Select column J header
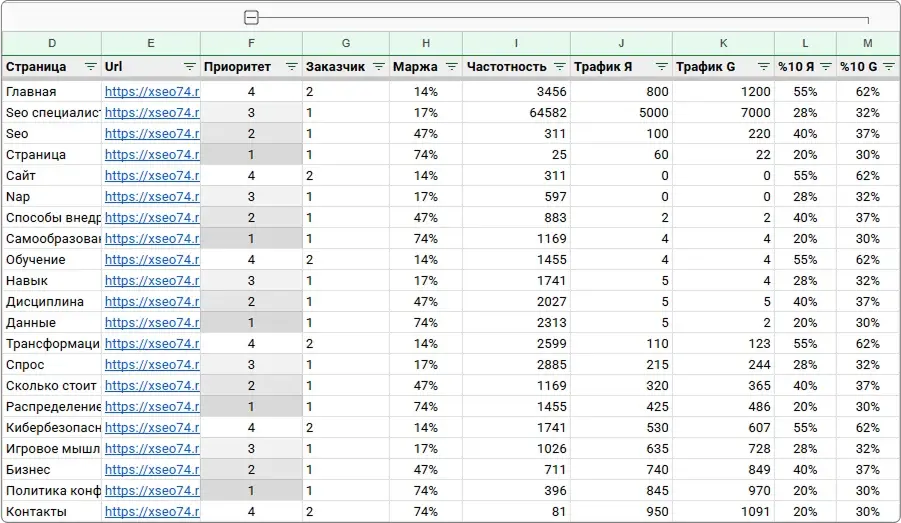The height and width of the screenshot is (523, 901). (621, 43)
